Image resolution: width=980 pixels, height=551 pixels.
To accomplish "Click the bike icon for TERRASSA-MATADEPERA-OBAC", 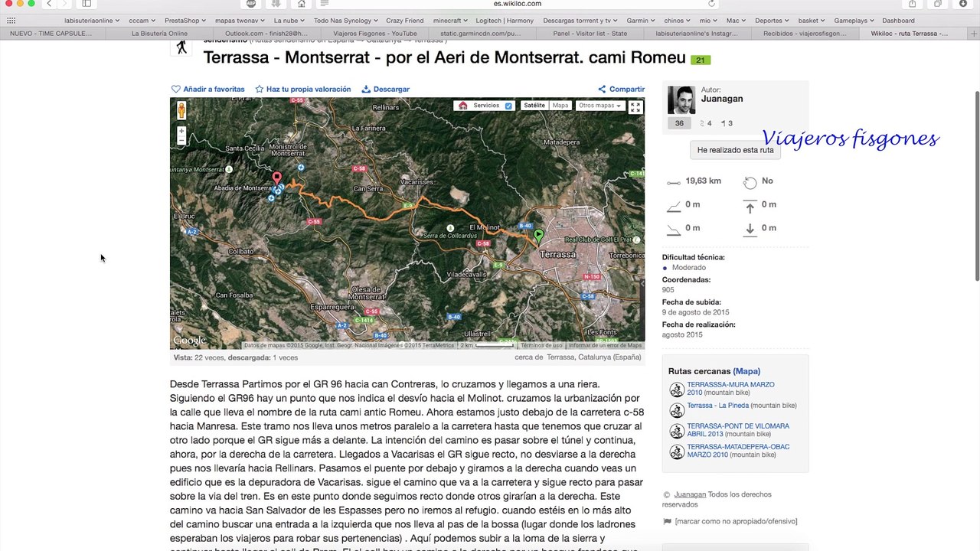I will pyautogui.click(x=677, y=452).
